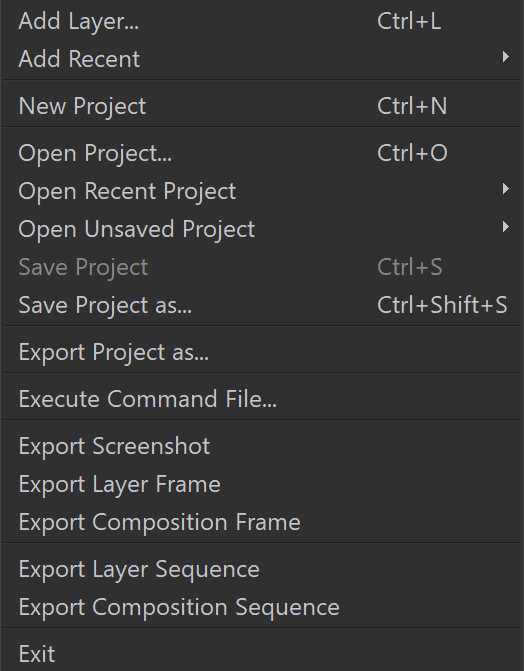
Task: Choose Export Composition Frame
Action: point(262,522)
